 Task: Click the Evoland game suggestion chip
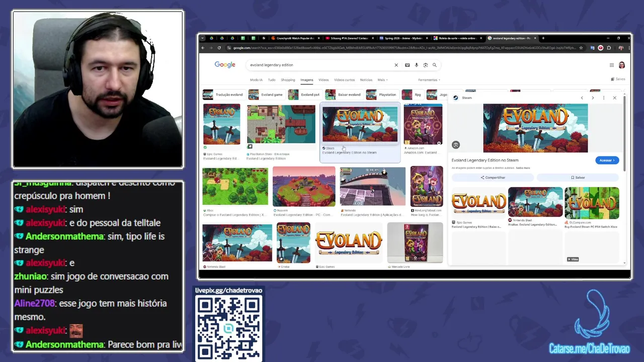[266, 95]
